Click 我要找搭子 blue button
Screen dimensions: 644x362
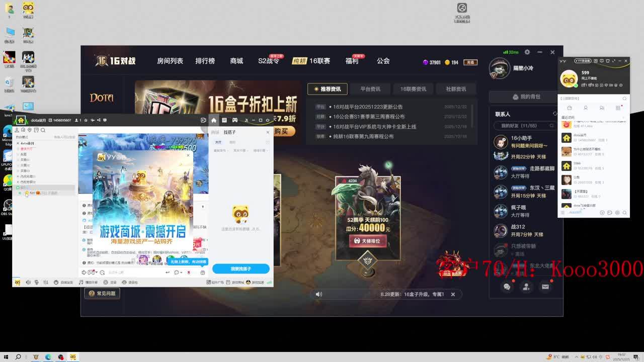[241, 269]
